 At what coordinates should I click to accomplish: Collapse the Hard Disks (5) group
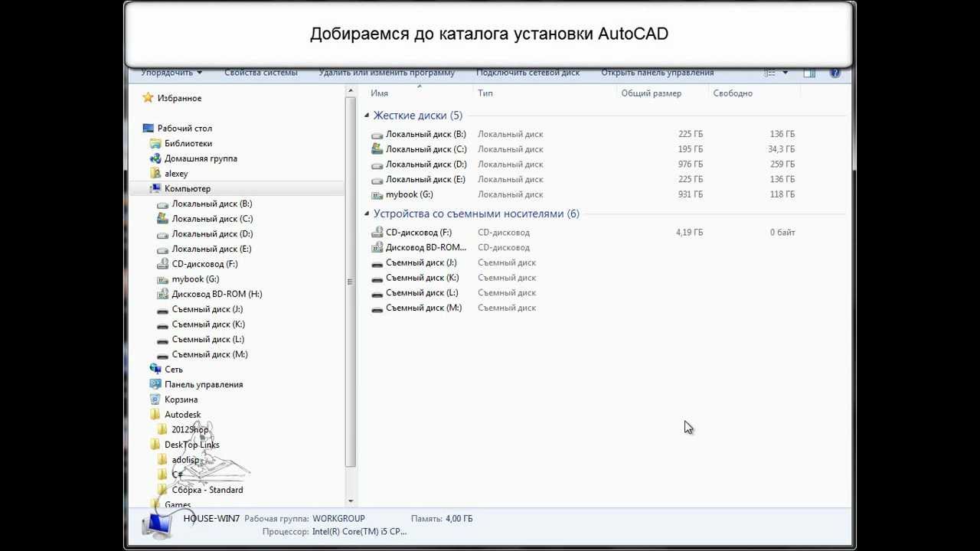point(367,116)
